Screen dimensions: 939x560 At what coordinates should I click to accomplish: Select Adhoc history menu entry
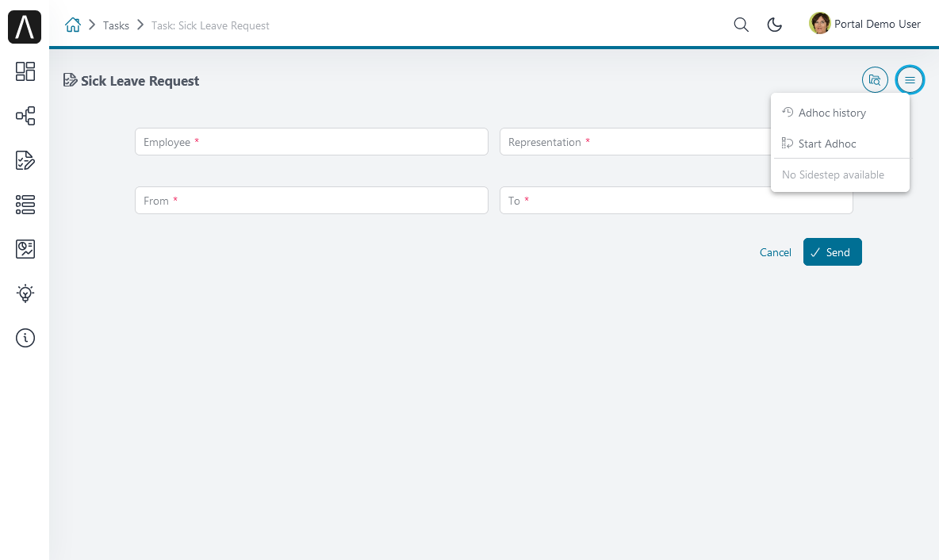click(x=840, y=113)
